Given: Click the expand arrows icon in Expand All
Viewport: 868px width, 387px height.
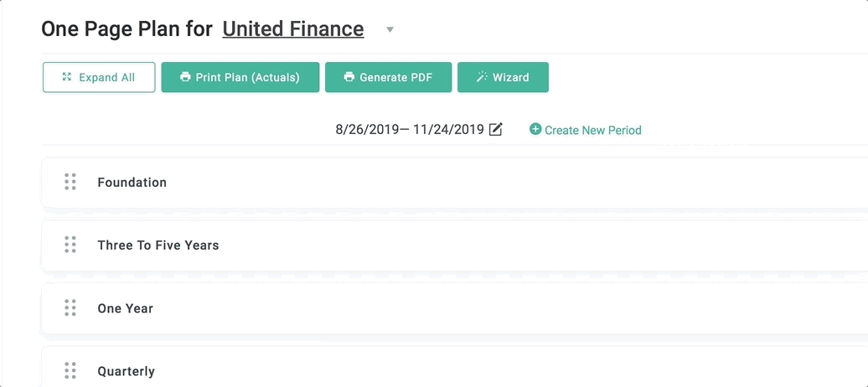Looking at the screenshot, I should [67, 77].
